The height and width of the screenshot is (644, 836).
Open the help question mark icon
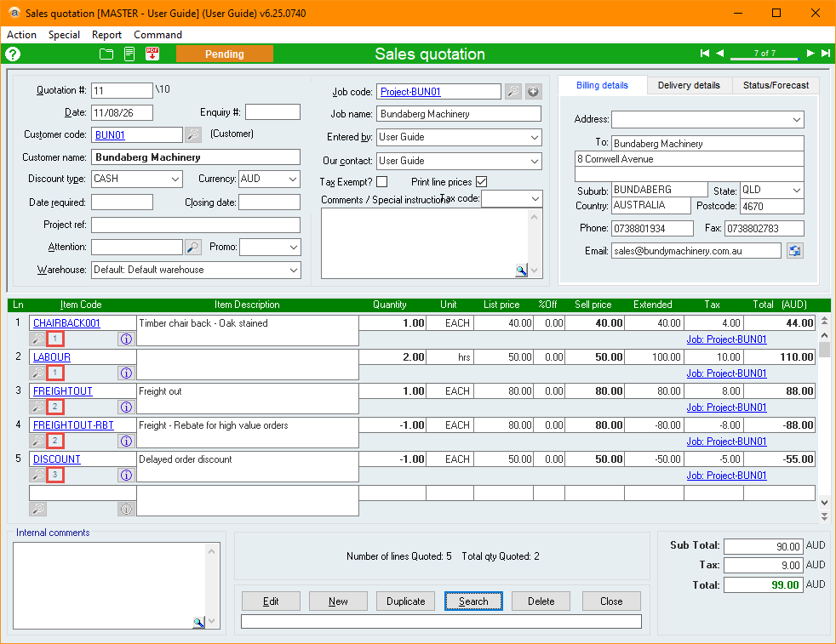point(13,54)
